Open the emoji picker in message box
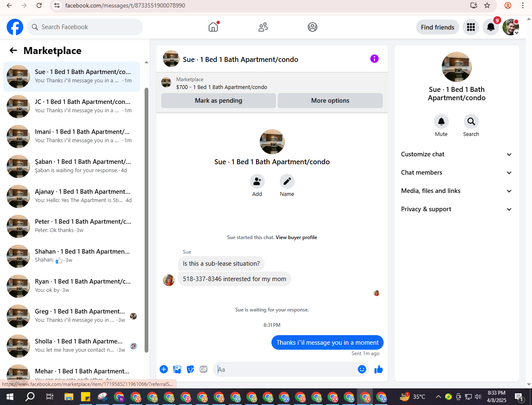The image size is (532, 405). click(362, 369)
